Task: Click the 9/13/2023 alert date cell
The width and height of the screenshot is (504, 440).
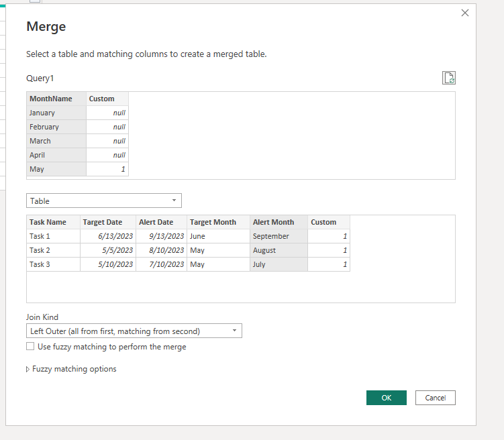Action: tap(161, 236)
